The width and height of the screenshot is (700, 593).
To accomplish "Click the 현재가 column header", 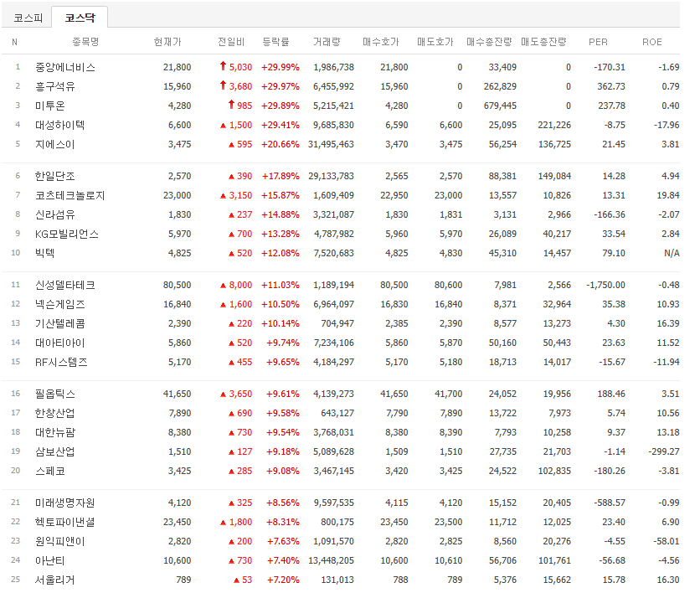I will [167, 42].
